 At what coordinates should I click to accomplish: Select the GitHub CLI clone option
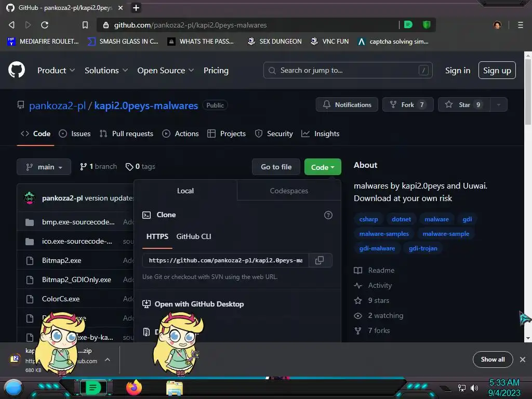tap(194, 236)
